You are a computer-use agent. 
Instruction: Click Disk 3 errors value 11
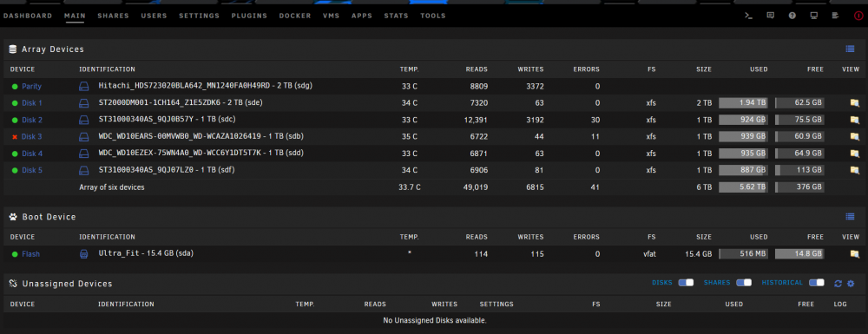click(x=595, y=136)
